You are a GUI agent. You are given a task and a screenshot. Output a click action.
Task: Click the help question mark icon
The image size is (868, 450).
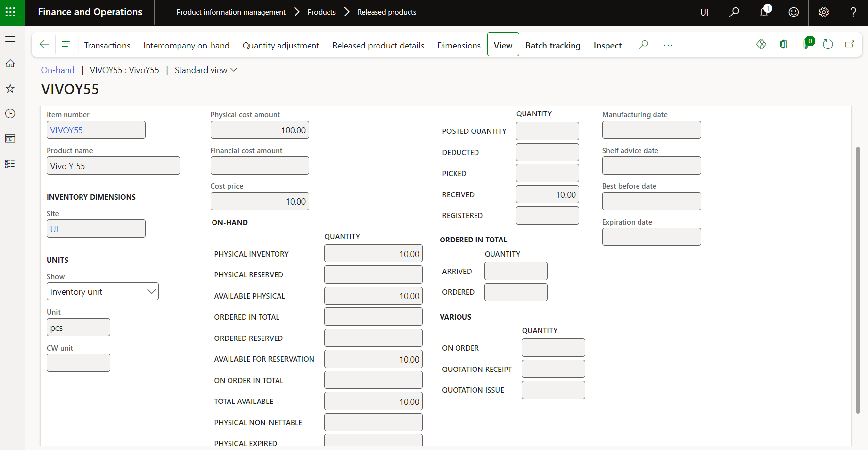853,12
